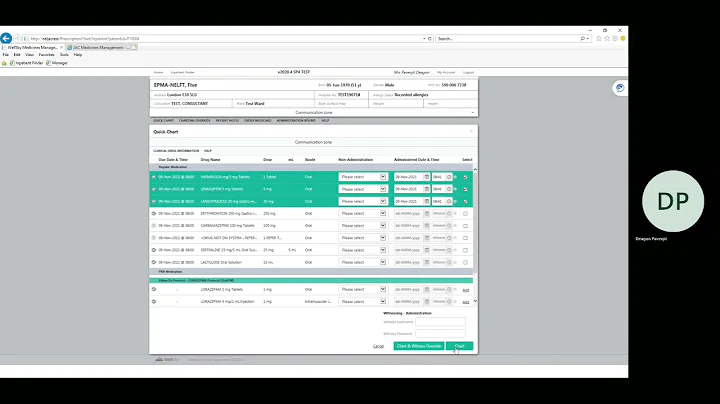Click status icon left of LORAZEPAM 1 mg Tablets
The height and width of the screenshot is (404, 720).
coord(154,289)
